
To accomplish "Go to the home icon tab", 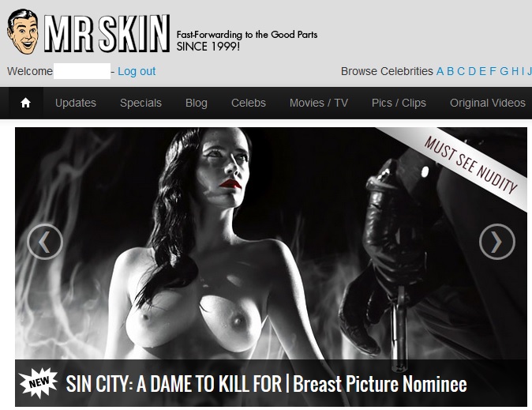I will click(26, 103).
